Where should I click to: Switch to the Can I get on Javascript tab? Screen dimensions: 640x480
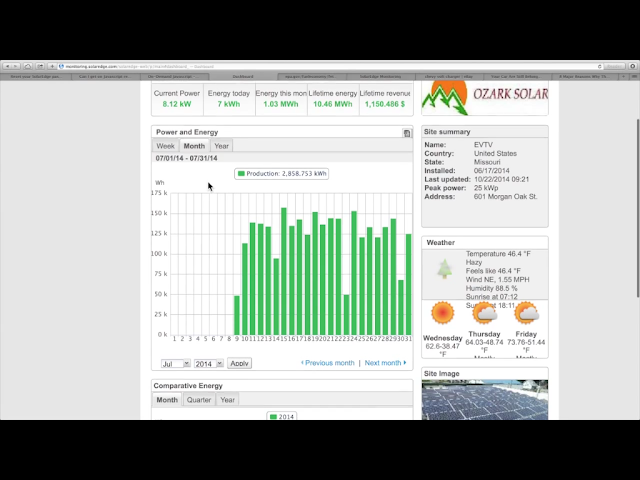[x=105, y=76]
